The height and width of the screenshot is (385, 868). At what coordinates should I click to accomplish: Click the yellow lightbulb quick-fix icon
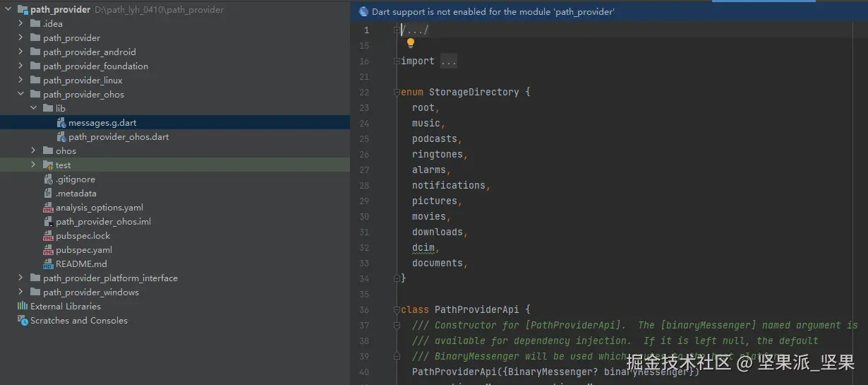click(x=411, y=44)
